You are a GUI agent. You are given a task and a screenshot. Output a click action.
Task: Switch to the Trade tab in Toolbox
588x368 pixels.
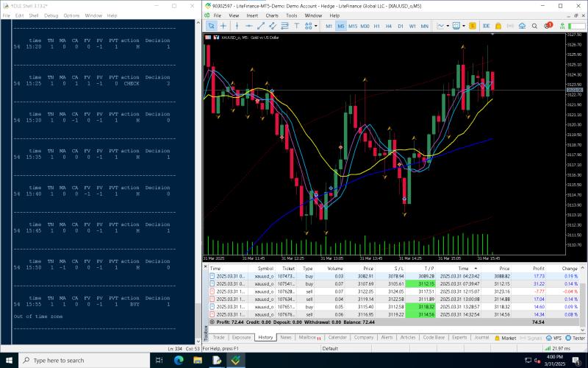[x=218, y=338]
